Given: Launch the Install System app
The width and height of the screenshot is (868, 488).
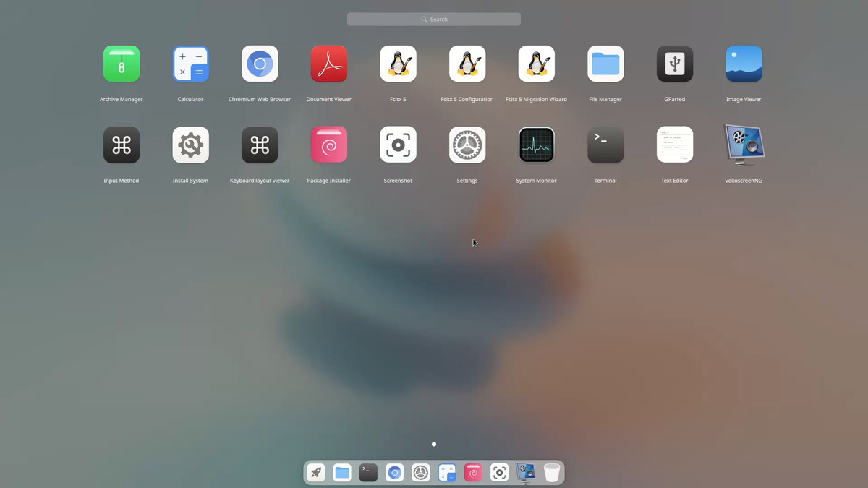Looking at the screenshot, I should click(191, 145).
